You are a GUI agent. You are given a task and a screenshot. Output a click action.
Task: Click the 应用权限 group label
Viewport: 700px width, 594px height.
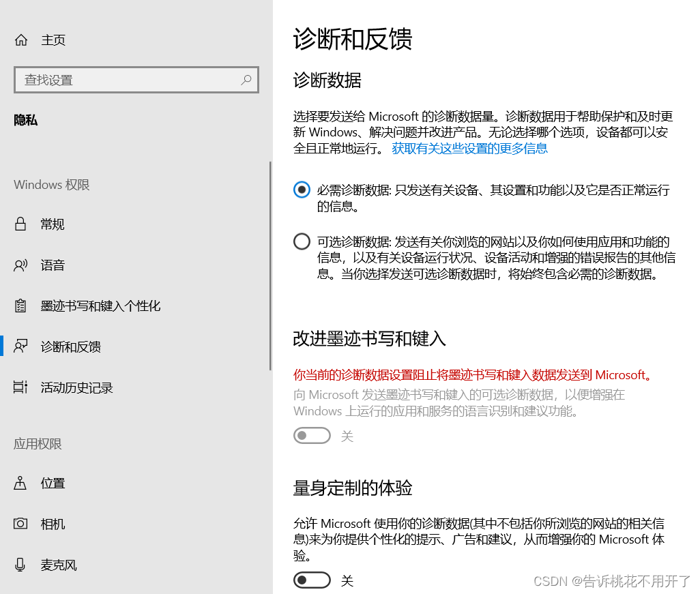coord(38,443)
